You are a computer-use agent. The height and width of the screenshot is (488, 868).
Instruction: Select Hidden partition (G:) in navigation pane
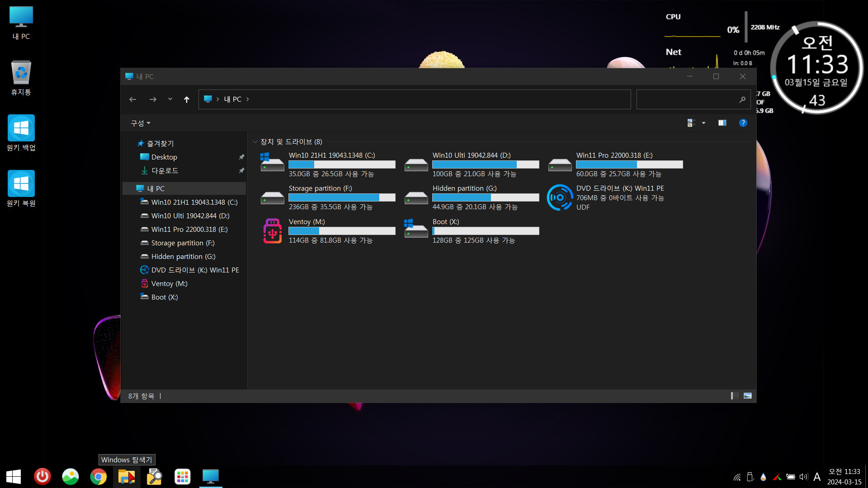click(x=183, y=256)
